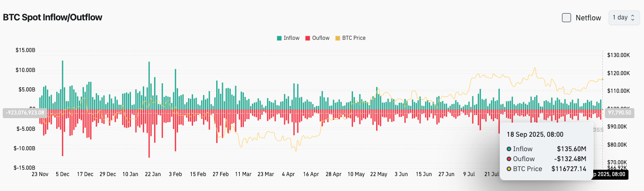Viewport: 644px width, 191px height.
Task: Click the 23 Nov date label
Action: coord(40,174)
